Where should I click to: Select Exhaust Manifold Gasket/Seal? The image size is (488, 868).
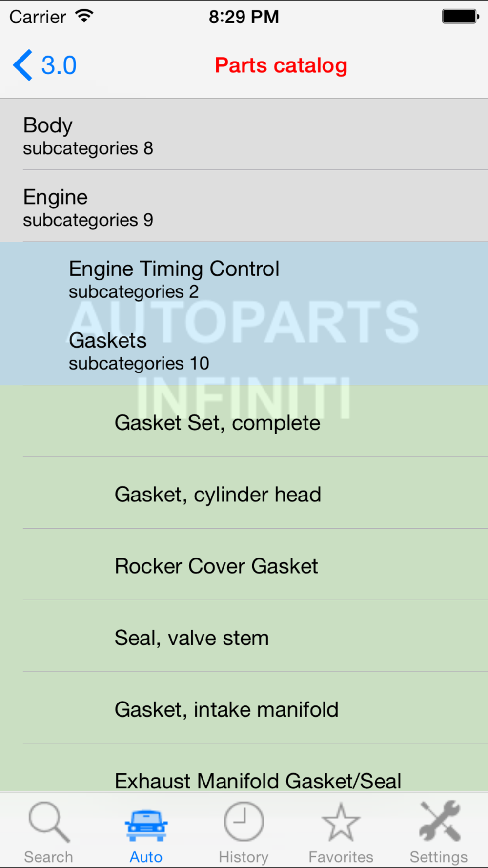click(258, 780)
